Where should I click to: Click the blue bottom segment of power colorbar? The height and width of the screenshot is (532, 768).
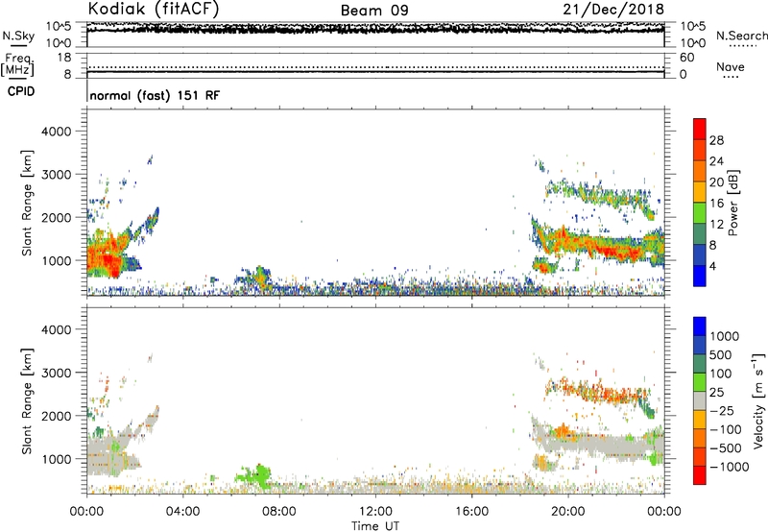click(700, 276)
